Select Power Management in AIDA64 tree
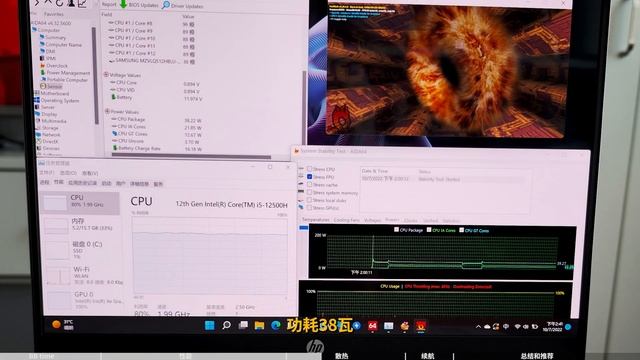 tap(65, 73)
